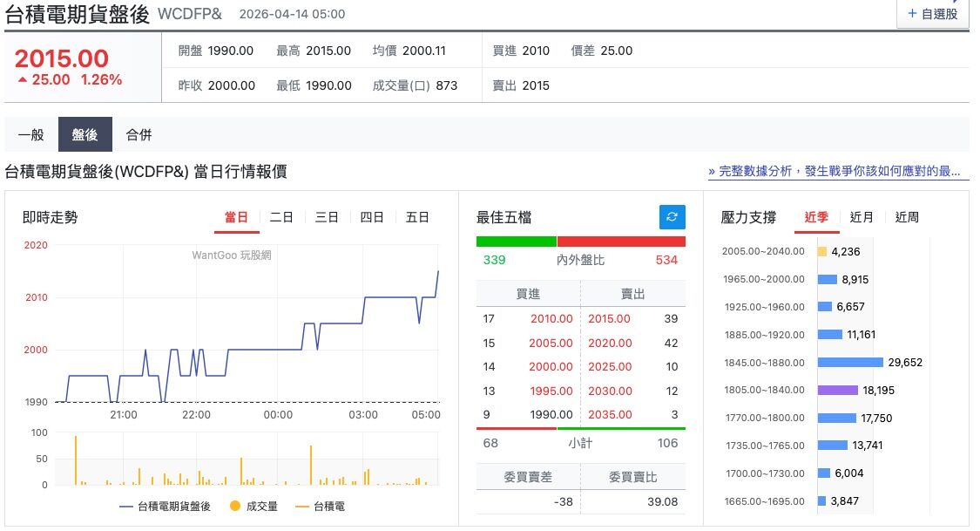This screenshot has height=531, width=980.
Task: Show the 五日 chart range
Action: click(417, 218)
